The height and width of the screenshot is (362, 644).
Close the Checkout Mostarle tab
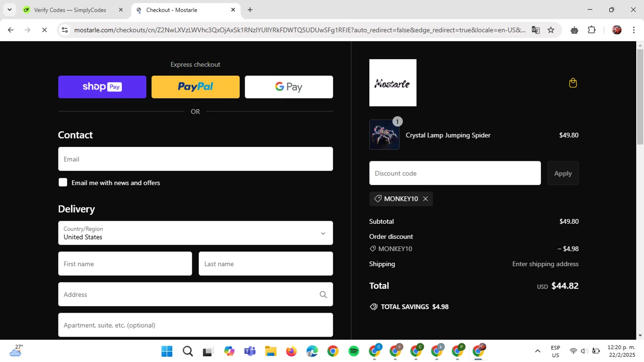tap(233, 10)
